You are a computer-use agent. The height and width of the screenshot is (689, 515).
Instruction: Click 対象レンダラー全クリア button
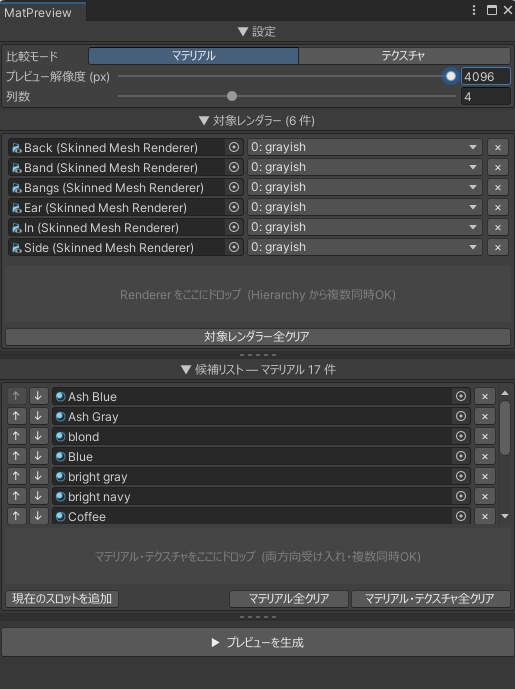point(258,337)
